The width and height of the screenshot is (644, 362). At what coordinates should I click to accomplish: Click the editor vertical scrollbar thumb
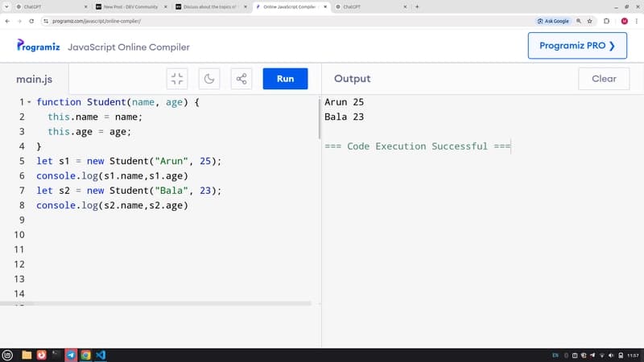click(319, 117)
